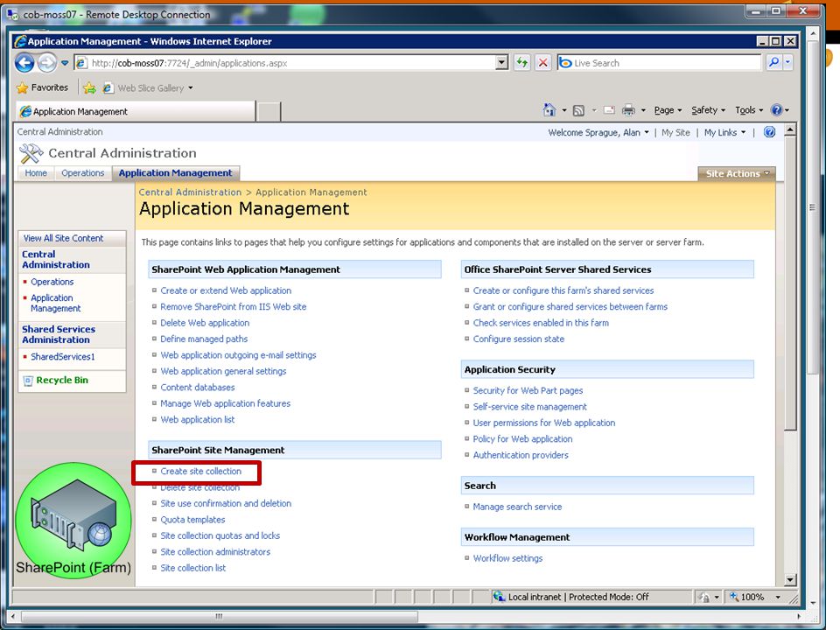840x630 pixels.
Task: Open the RSS feeds icon
Action: (578, 110)
